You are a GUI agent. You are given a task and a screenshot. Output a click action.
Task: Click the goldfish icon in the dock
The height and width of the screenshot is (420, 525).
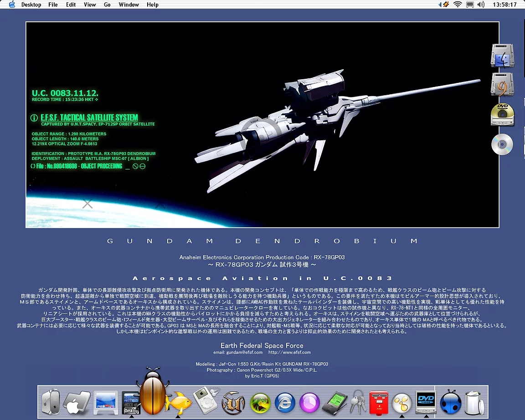pyautogui.click(x=178, y=403)
